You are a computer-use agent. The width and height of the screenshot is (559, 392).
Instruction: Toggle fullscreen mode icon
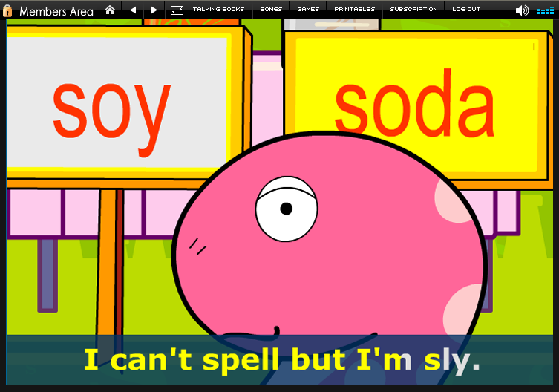[177, 10]
